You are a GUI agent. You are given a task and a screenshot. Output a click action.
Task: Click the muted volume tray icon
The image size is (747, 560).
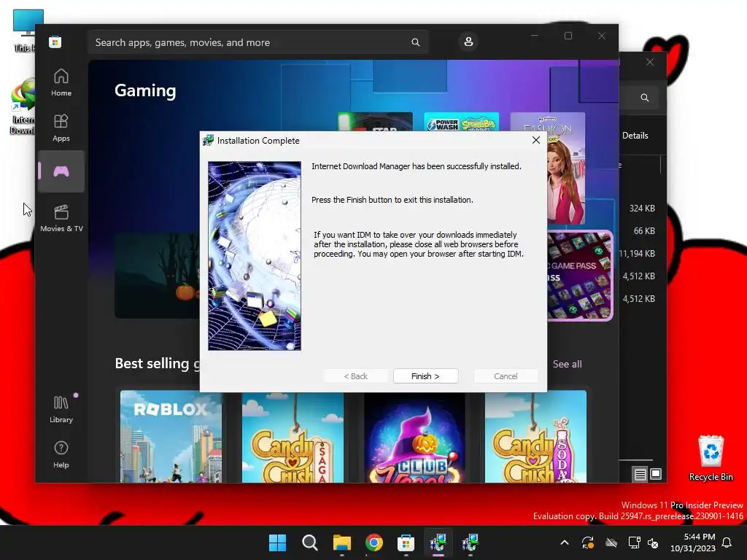(653, 542)
